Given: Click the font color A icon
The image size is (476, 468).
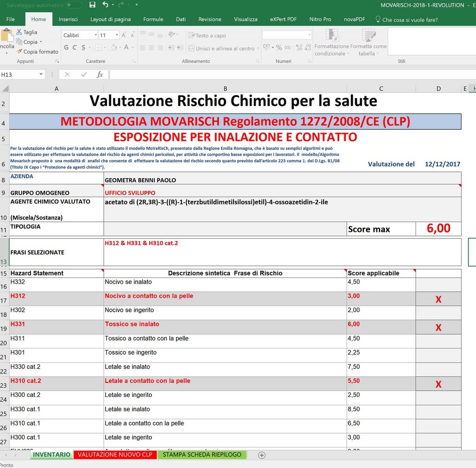Looking at the screenshot, I should point(126,47).
